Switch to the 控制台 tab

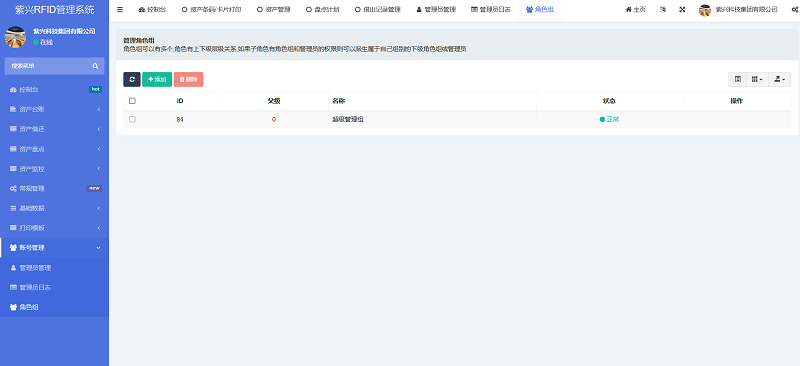point(152,9)
